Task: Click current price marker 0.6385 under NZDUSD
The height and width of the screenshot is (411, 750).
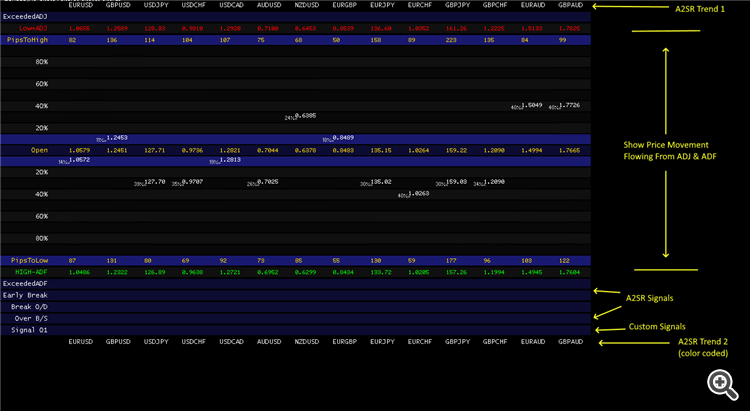Action: point(305,116)
